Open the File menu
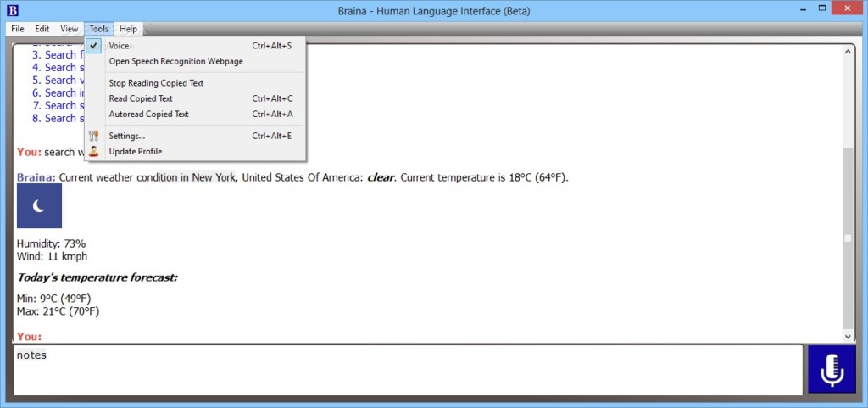 tap(18, 29)
